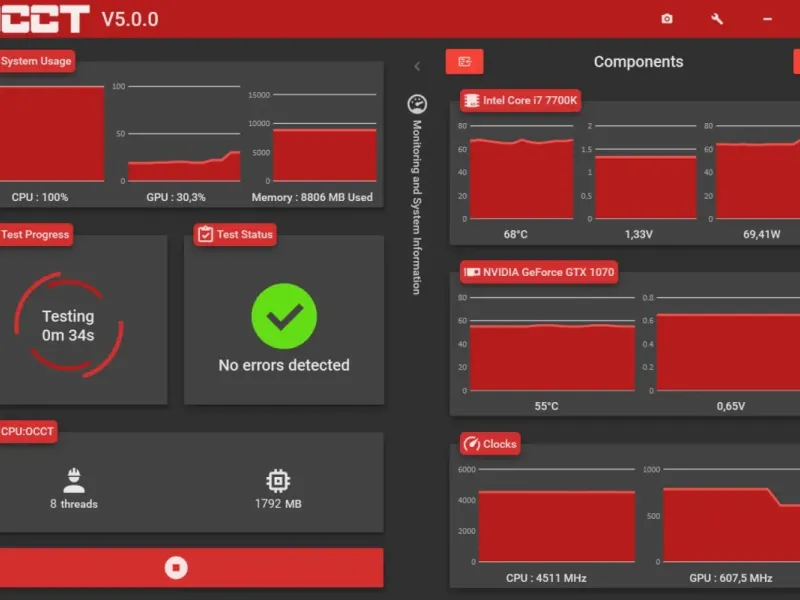Screen dimensions: 800x600
Task: Click the GPU usage 30,3% graph
Action: [x=184, y=134]
